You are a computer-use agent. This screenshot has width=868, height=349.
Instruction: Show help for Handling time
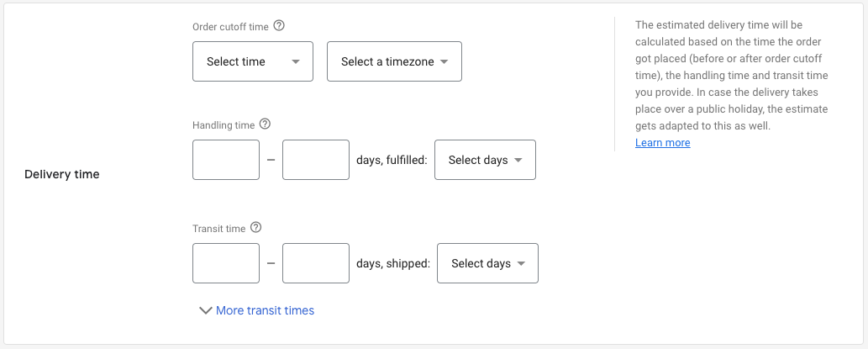[265, 124]
